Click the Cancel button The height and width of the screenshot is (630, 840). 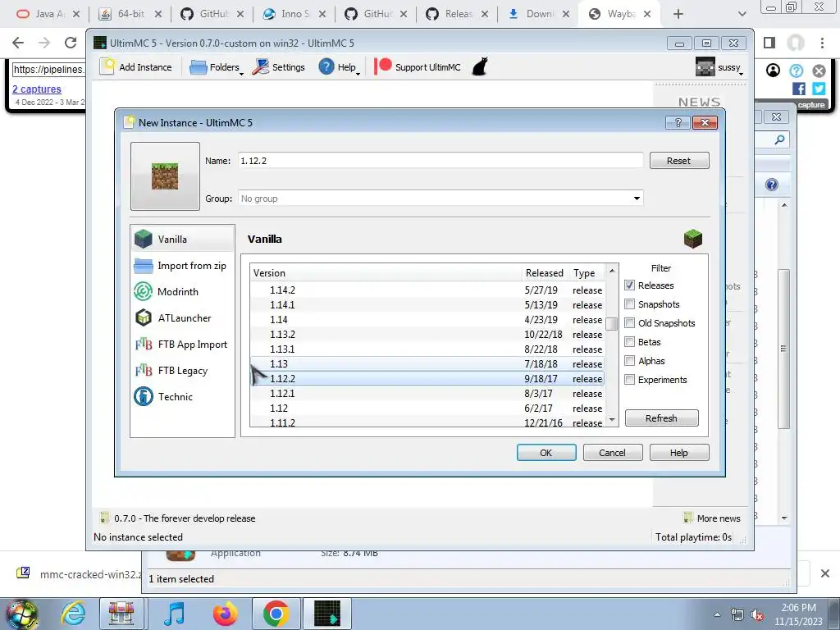(612, 453)
